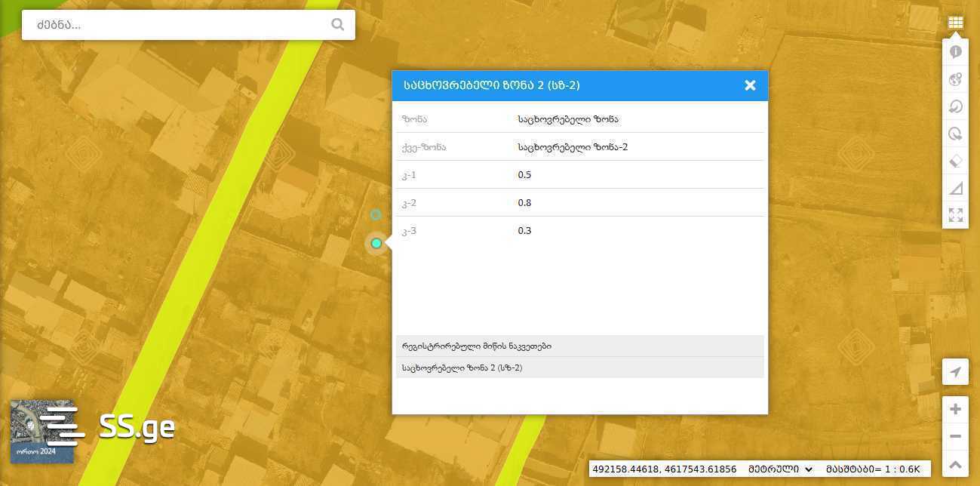Click the counter-clockwise rotate arrow icon
This screenshot has height=486, width=980.
point(955,106)
